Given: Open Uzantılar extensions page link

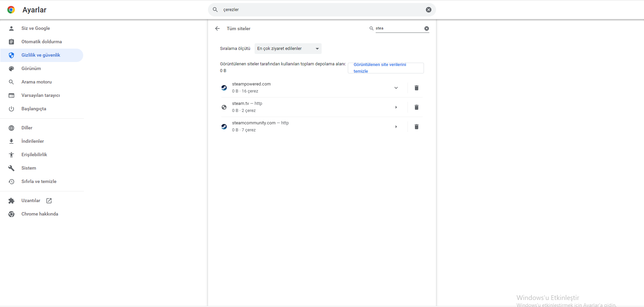Looking at the screenshot, I should tap(42, 201).
